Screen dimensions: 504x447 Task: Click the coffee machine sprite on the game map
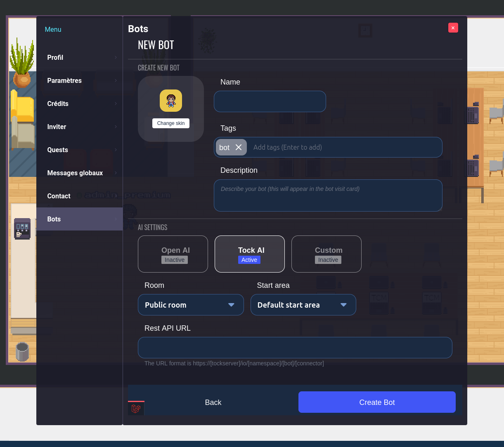(x=22, y=228)
